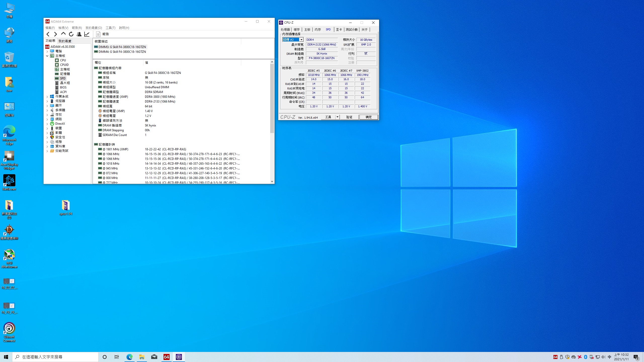Select CPUID item in AIDA64 tree
Viewport: 644px width, 362px height.
[x=64, y=65]
